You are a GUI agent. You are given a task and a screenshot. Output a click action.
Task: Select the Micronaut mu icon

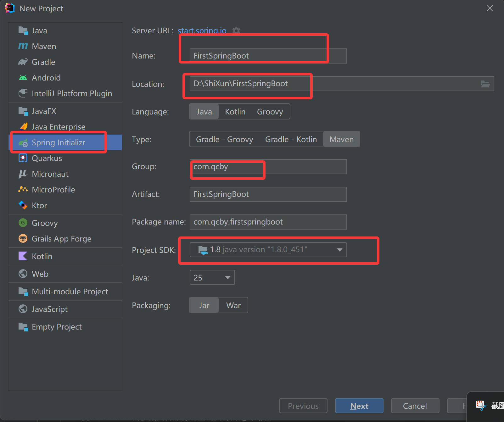[23, 174]
